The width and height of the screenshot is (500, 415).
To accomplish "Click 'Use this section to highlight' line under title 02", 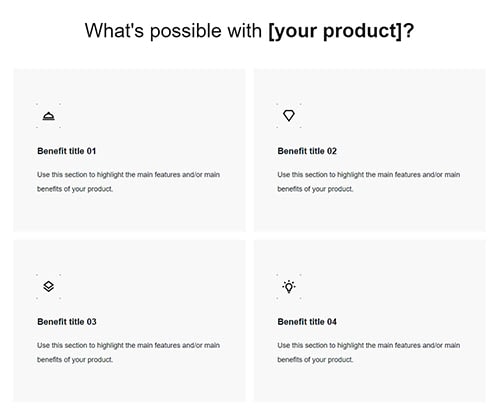I will click(369, 175).
